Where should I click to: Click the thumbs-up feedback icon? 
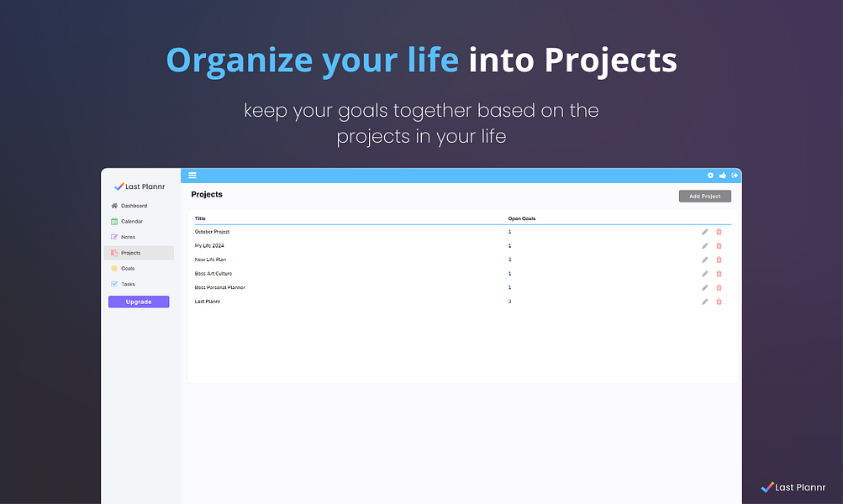point(723,176)
